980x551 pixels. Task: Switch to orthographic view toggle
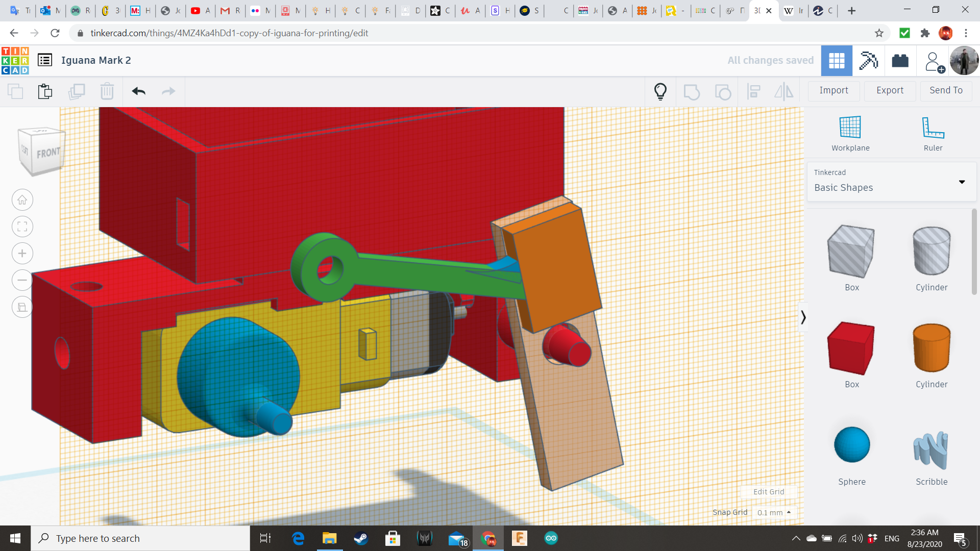(x=22, y=307)
